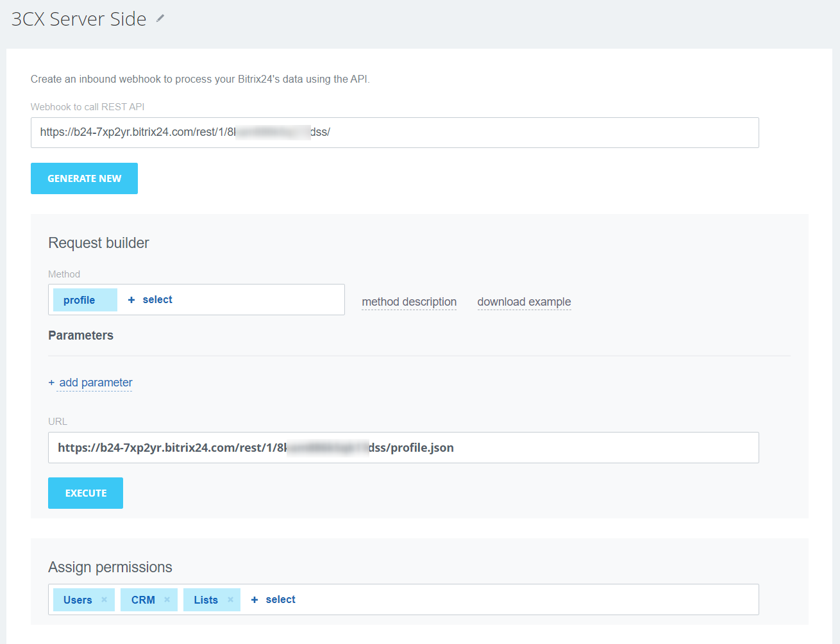Click the 3CX Server Side title

point(79,19)
